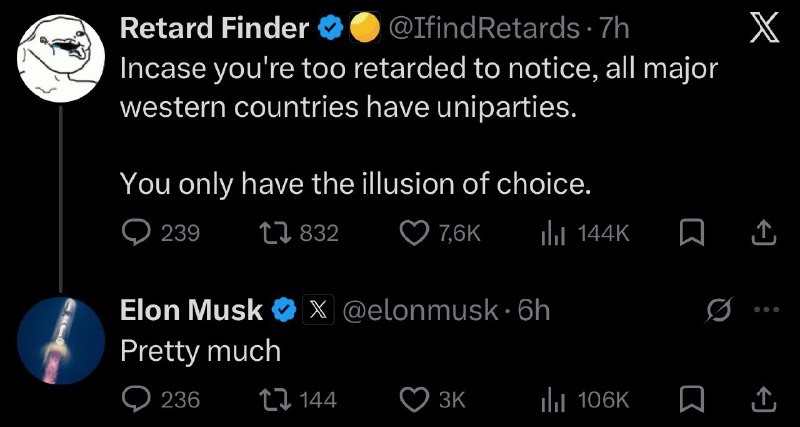Reply to the original post with 239 comments
Viewport: 800px width, 427px height.
(136, 233)
